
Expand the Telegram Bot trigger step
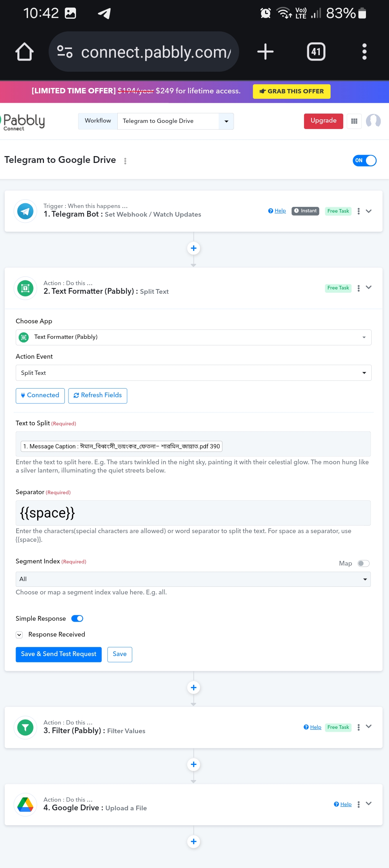coord(368,211)
